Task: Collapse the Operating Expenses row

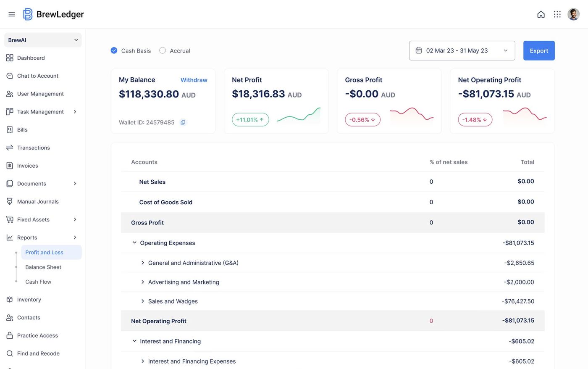Action: 134,242
